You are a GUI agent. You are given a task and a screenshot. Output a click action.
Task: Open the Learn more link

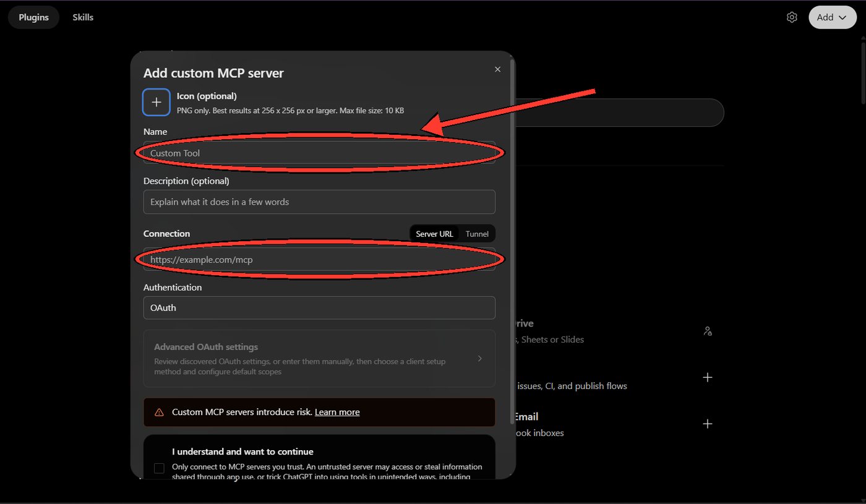tap(337, 412)
